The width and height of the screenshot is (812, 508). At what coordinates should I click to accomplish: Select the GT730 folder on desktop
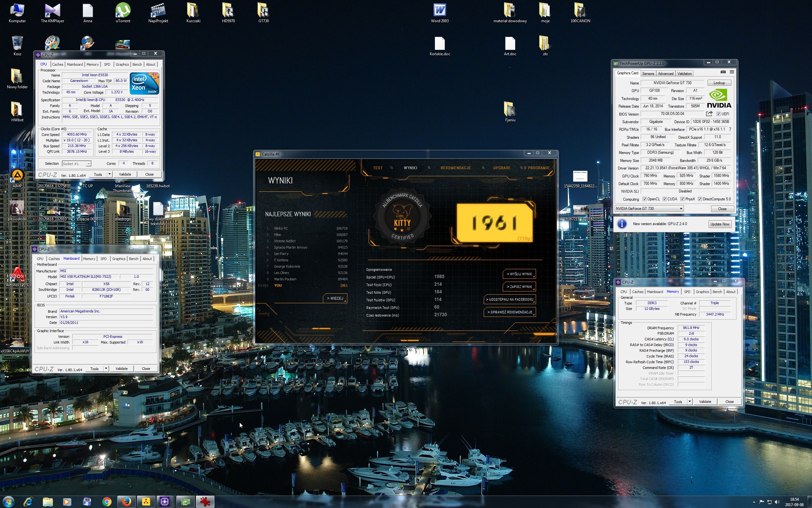click(x=263, y=13)
